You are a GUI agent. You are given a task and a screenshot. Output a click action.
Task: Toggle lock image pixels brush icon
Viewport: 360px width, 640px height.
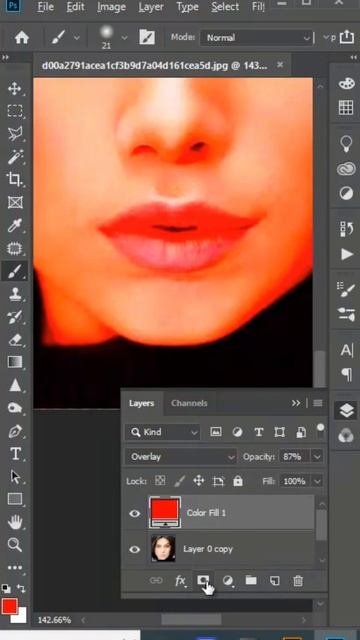point(180,481)
